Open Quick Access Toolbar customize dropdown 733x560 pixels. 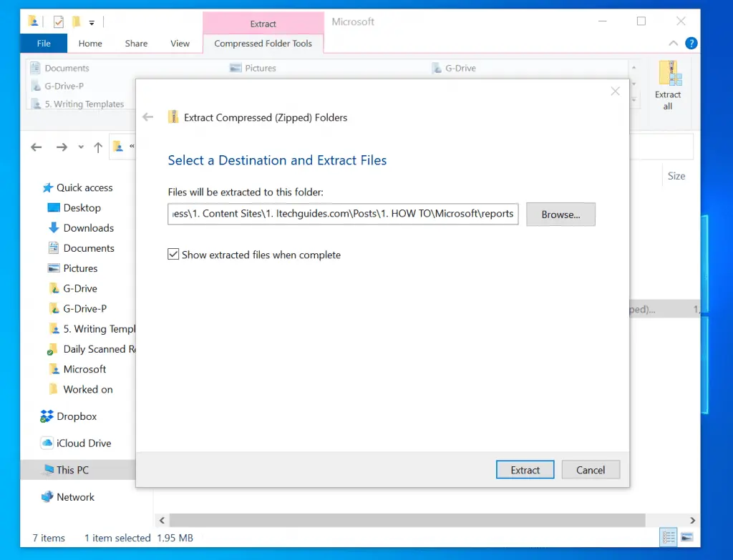92,23
